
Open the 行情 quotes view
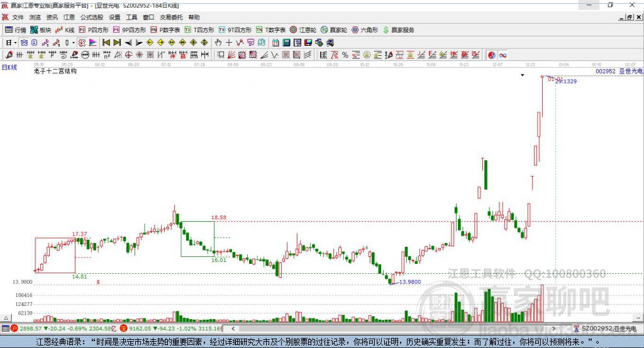tap(16, 30)
